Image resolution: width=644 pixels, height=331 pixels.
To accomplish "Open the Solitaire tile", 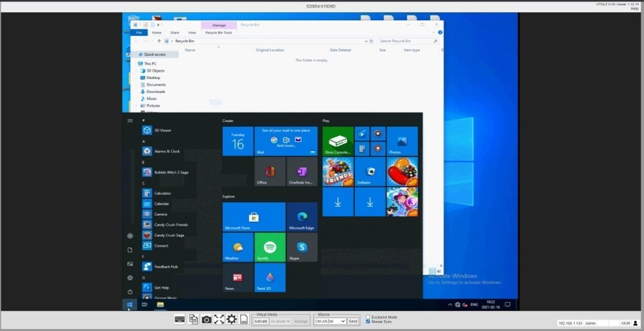I will click(370, 171).
